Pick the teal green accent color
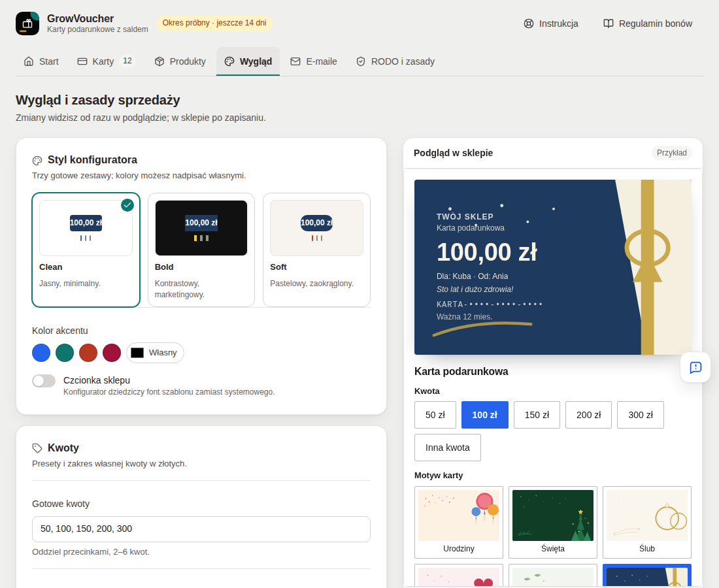This screenshot has height=588, width=719. (65, 353)
